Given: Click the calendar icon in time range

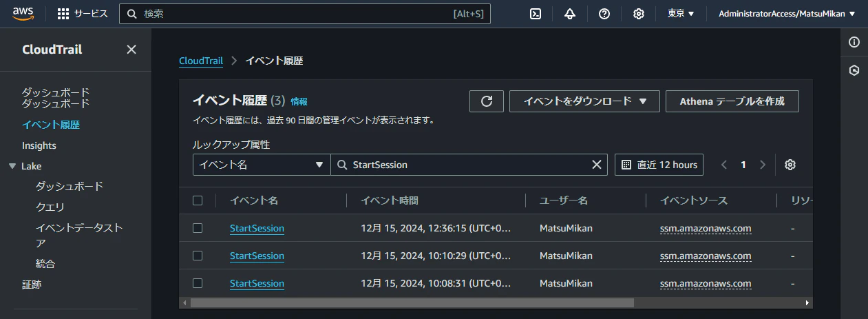Looking at the screenshot, I should click(626, 165).
